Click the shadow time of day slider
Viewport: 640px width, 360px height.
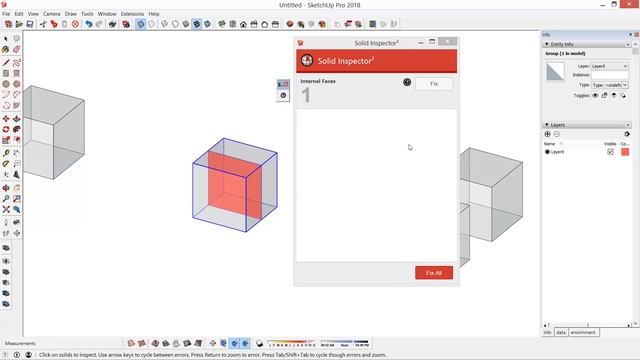pos(345,343)
